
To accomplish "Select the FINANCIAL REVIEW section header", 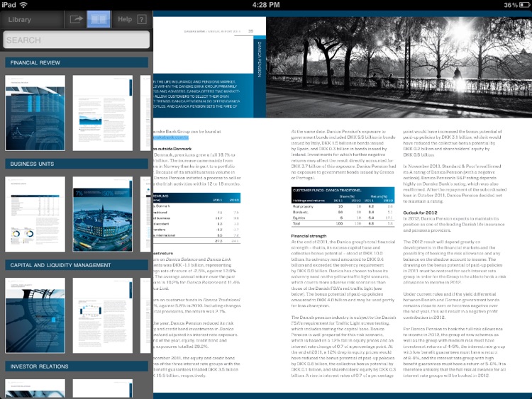I will (x=77, y=62).
